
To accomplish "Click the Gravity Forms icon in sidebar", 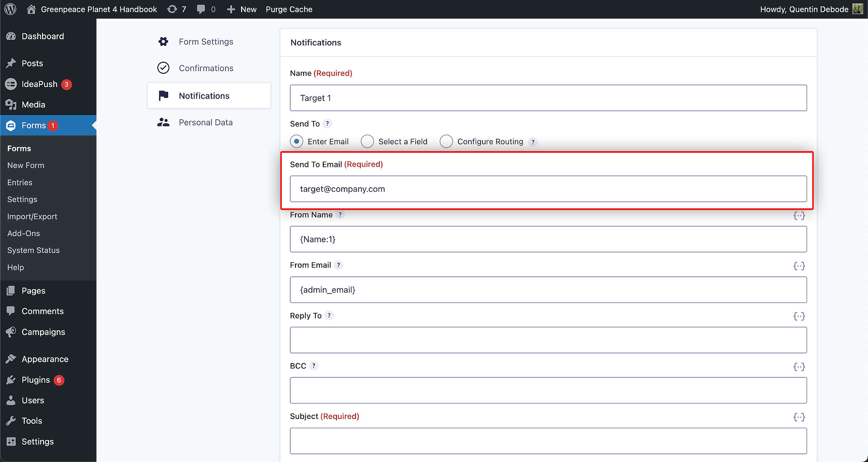I will coord(11,125).
